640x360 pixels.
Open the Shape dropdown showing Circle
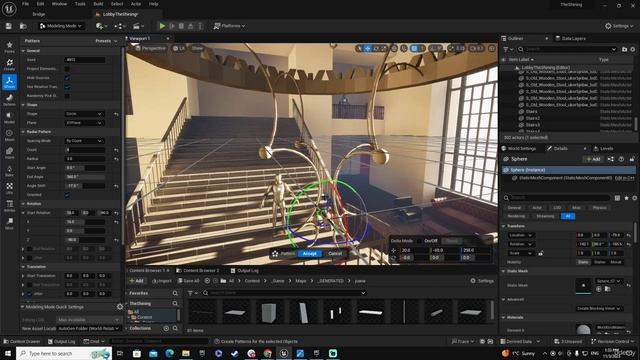84,113
